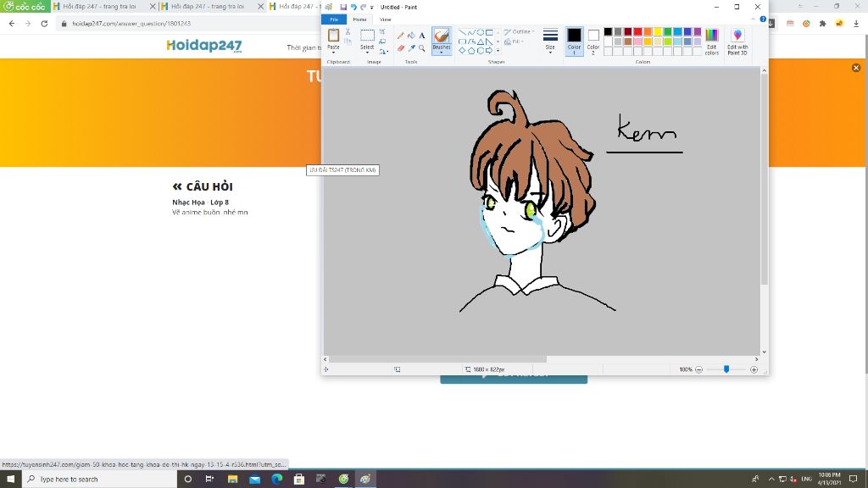Screen dimensions: 868x488
Task: Pick the green color swatch
Action: [x=668, y=32]
